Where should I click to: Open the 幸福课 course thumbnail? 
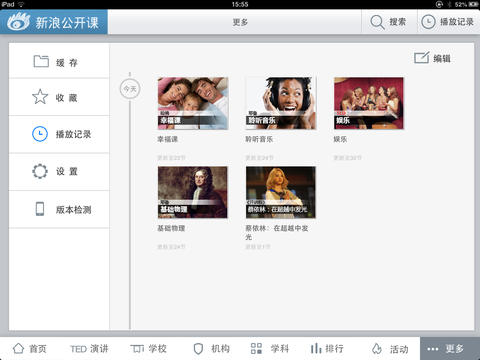(193, 103)
